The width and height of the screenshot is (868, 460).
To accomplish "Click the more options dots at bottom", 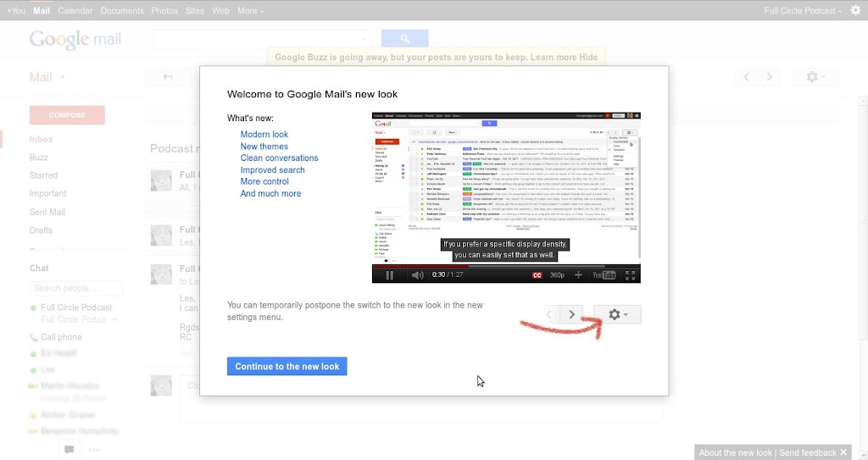I will (x=93, y=450).
